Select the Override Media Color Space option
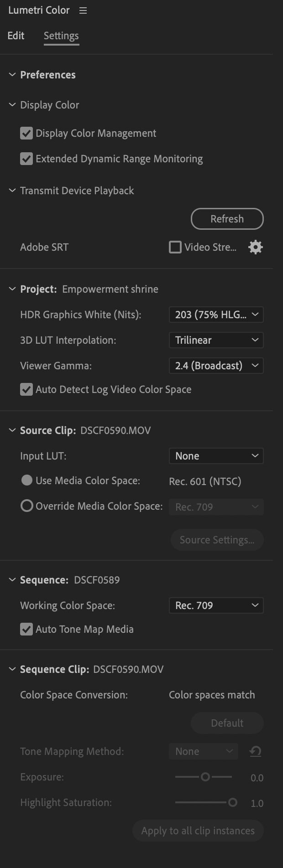Screen dimensions: 283x868 [x=26, y=506]
